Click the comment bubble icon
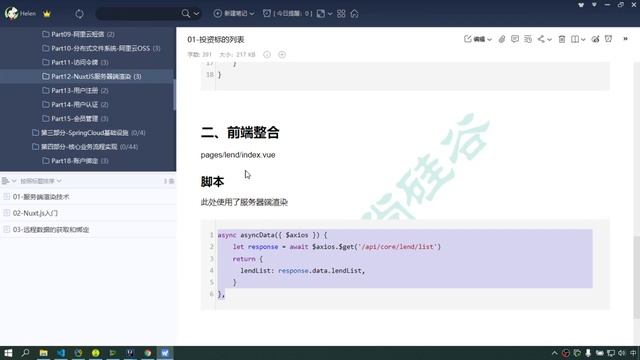 point(515,39)
